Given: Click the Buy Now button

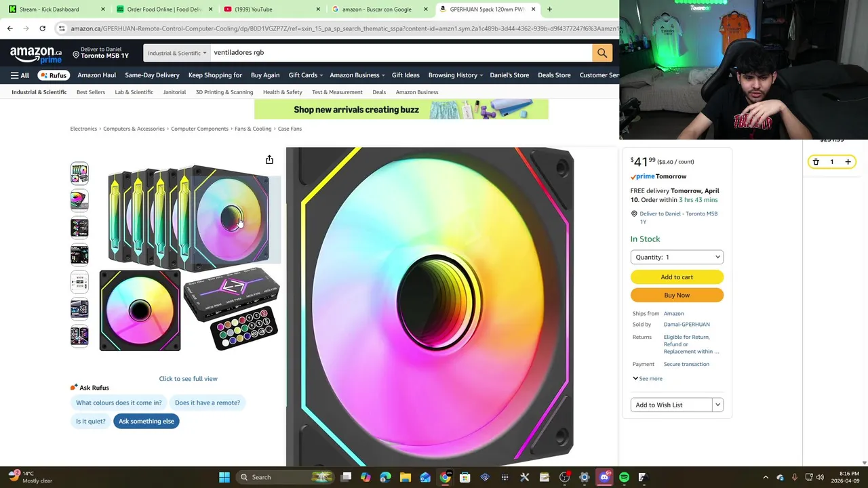Looking at the screenshot, I should (677, 295).
